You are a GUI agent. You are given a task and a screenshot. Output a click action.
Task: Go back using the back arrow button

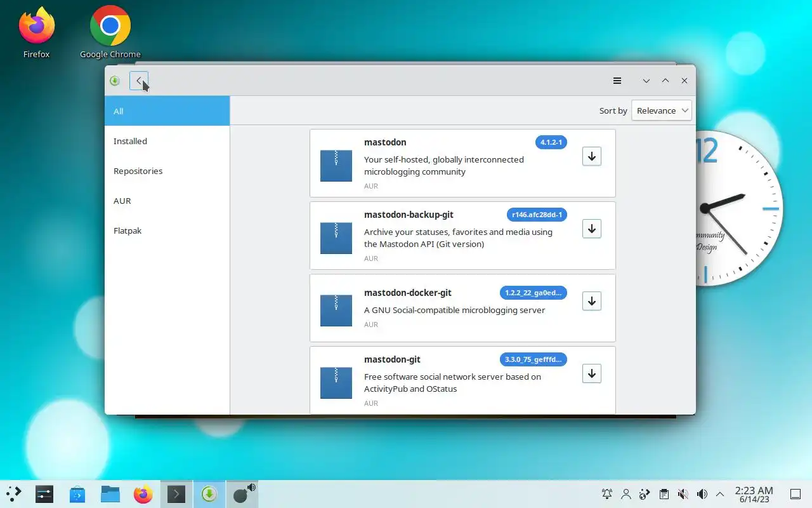pyautogui.click(x=139, y=81)
